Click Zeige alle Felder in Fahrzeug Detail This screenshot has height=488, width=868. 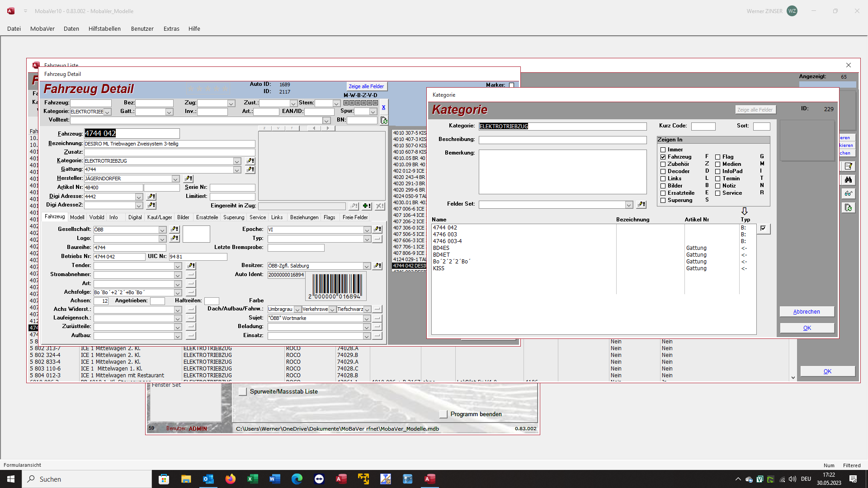(366, 86)
